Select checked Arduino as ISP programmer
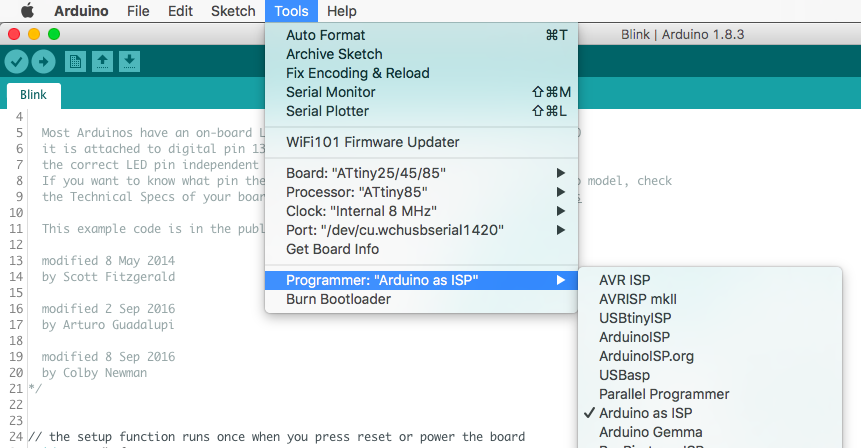This screenshot has height=448, width=861. coord(710,413)
